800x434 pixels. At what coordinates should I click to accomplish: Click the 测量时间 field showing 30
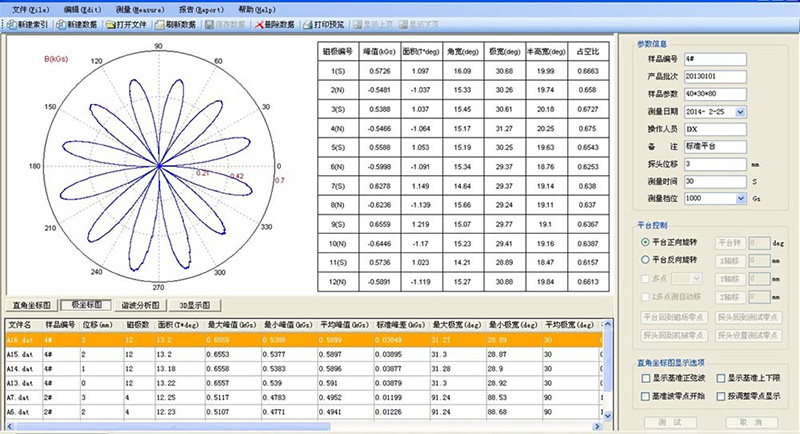[715, 182]
